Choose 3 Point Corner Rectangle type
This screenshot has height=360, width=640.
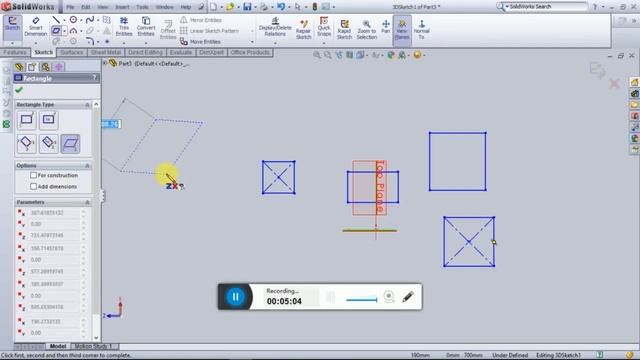coord(27,143)
